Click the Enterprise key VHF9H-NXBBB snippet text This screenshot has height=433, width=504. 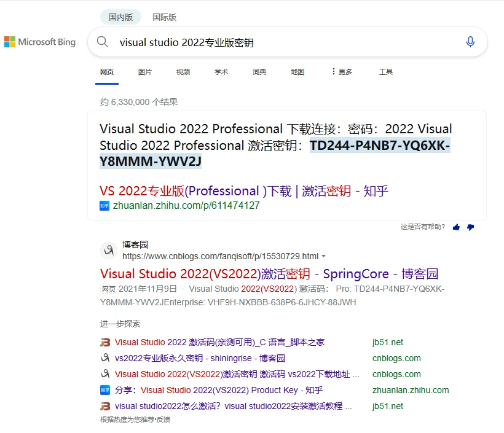(x=282, y=303)
